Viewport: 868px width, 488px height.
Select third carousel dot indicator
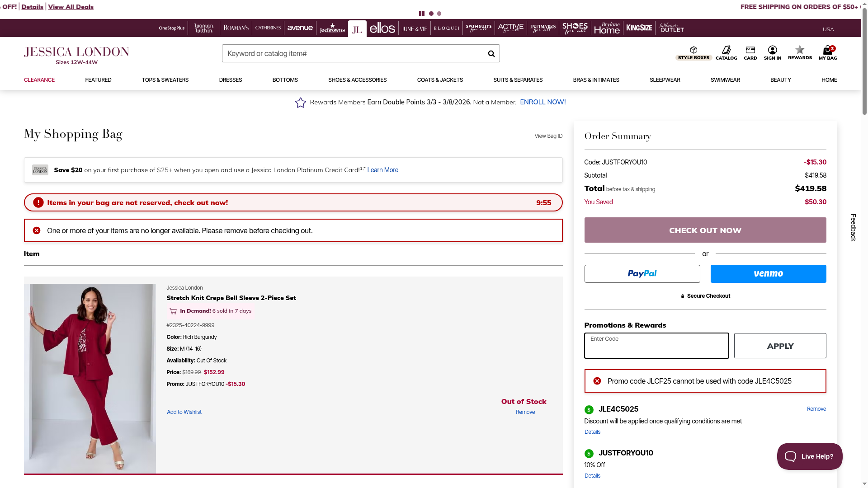point(439,14)
